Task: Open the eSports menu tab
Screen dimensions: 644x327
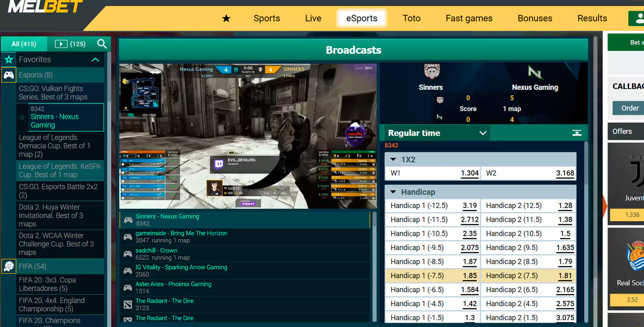Action: click(362, 18)
